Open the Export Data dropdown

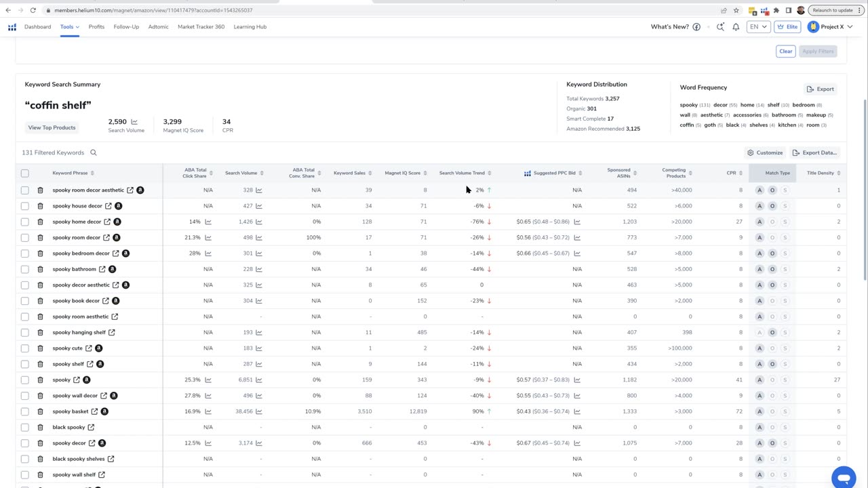click(814, 153)
